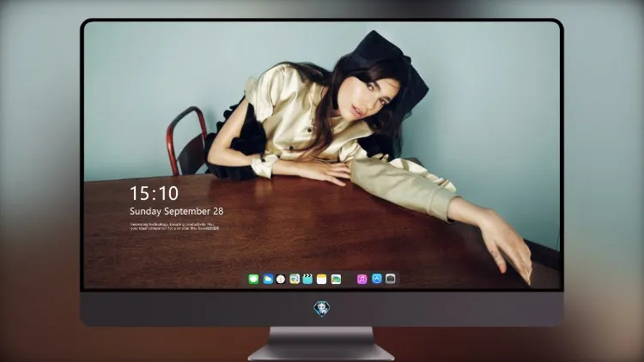The width and height of the screenshot is (644, 362).
Task: Open the Camera app in the dock
Action: click(x=391, y=279)
